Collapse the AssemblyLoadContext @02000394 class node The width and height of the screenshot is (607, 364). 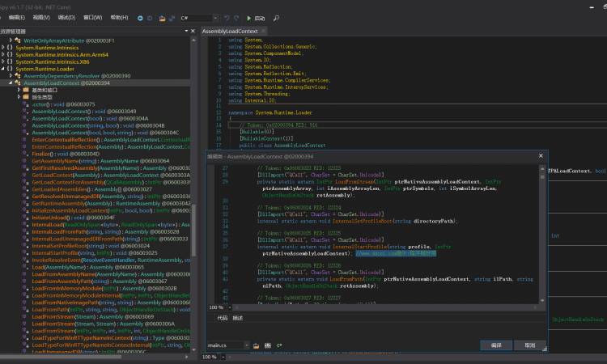tap(11, 83)
